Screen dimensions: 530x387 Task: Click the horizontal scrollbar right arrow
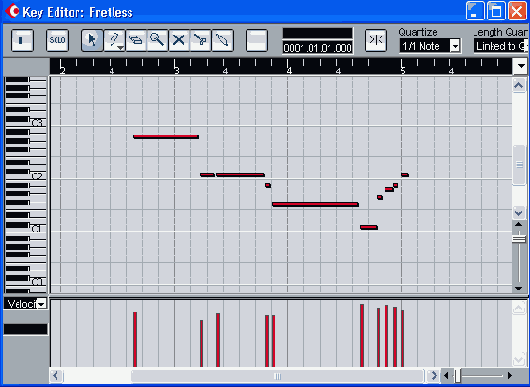(x=433, y=376)
